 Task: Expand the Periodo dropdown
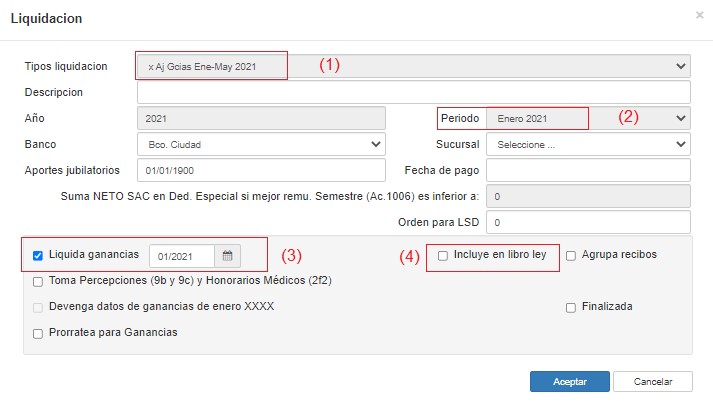pyautogui.click(x=588, y=118)
